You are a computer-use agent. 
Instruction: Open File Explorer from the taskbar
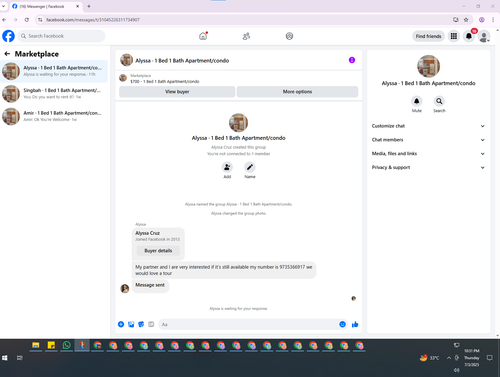click(36, 345)
